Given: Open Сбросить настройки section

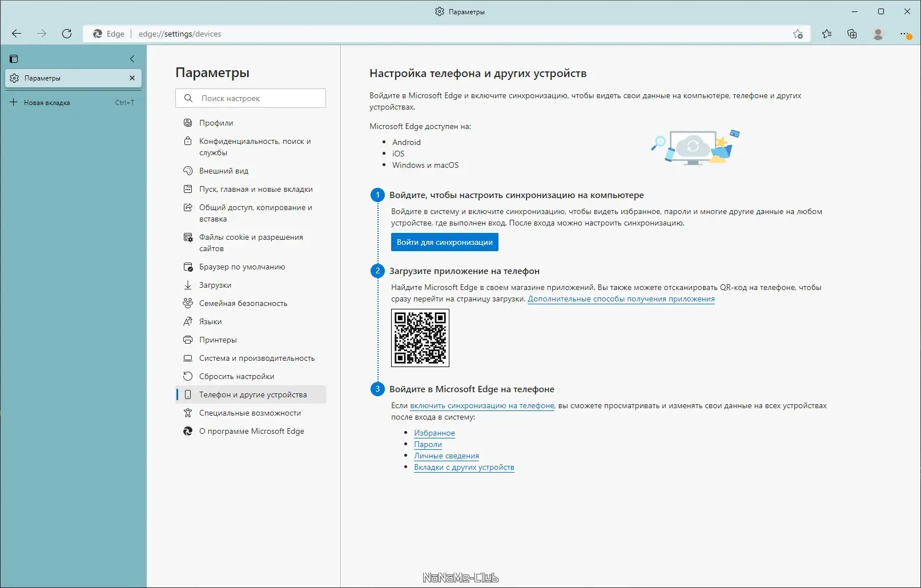Looking at the screenshot, I should click(x=251, y=376).
